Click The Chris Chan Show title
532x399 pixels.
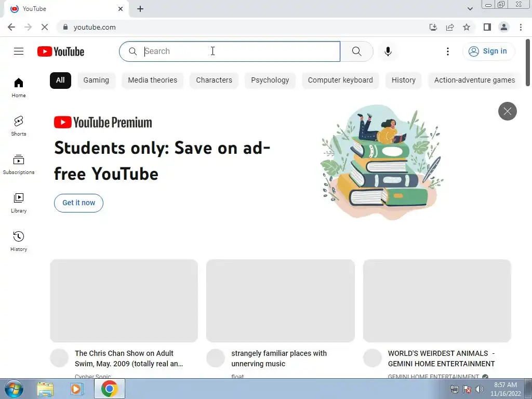coord(129,358)
